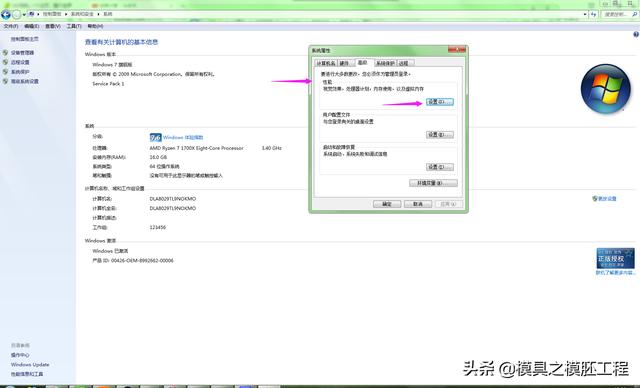Open Windows Update sidebar link
The width and height of the screenshot is (640, 388).
click(x=30, y=364)
